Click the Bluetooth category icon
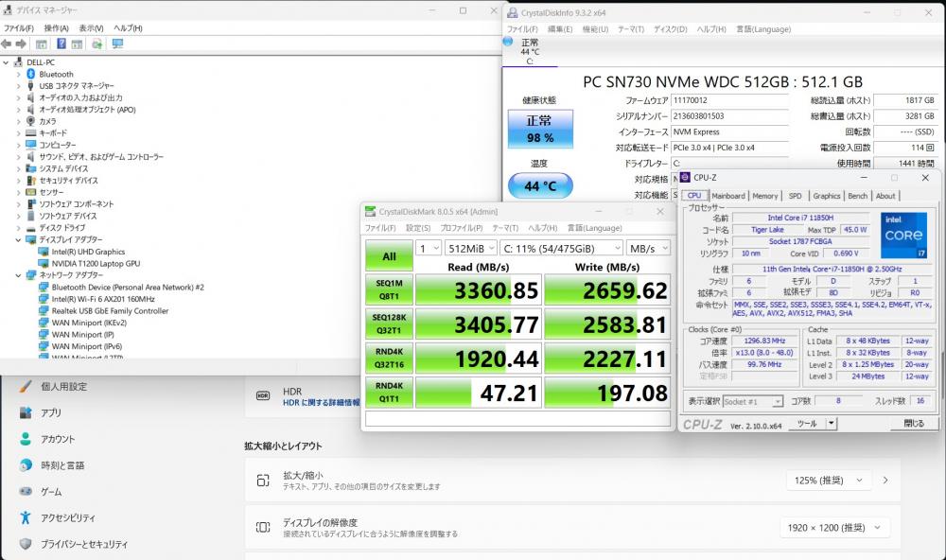Screen dimensions: 946x560 [31, 74]
